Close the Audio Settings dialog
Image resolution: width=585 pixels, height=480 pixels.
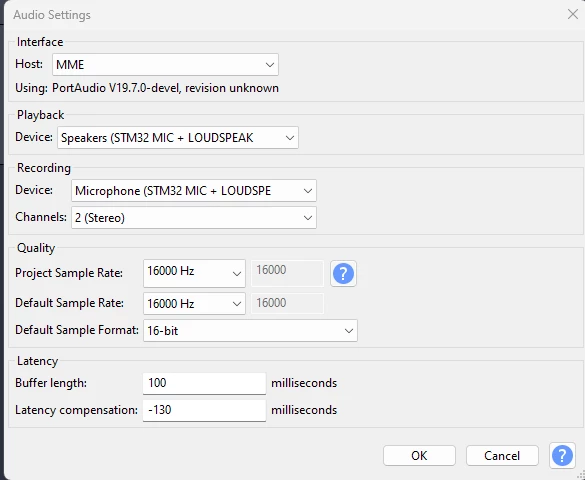coord(572,14)
